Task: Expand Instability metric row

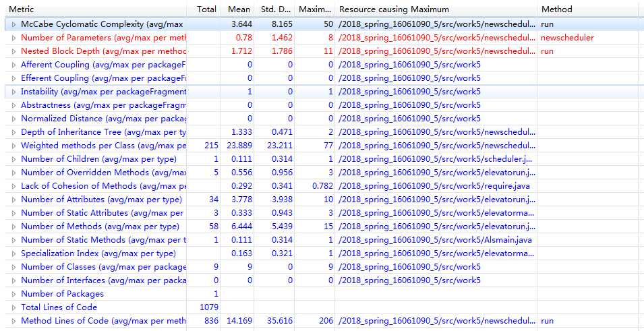Action: point(14,92)
